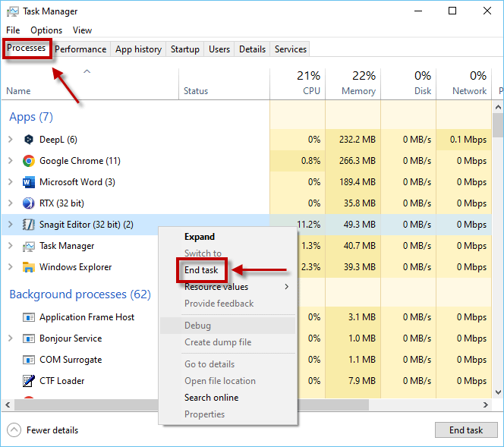The width and height of the screenshot is (504, 447).
Task: Expand the Windows Explorer row
Action: click(11, 267)
